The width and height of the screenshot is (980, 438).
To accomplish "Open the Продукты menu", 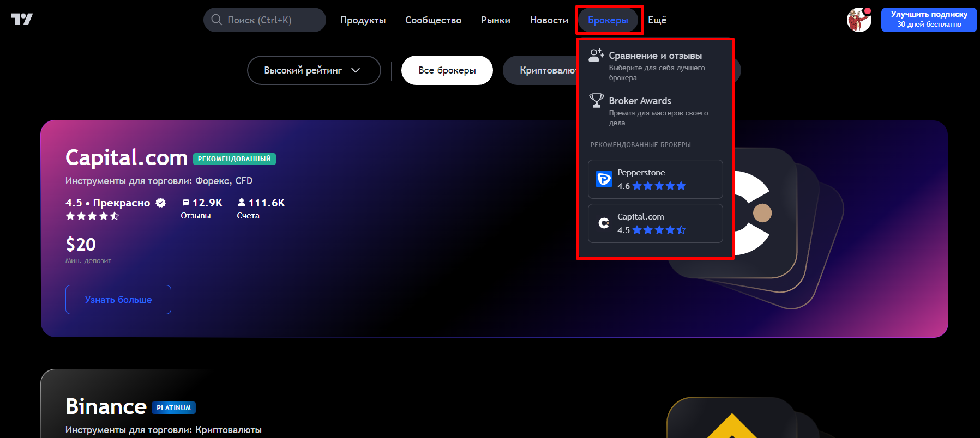I will [363, 20].
